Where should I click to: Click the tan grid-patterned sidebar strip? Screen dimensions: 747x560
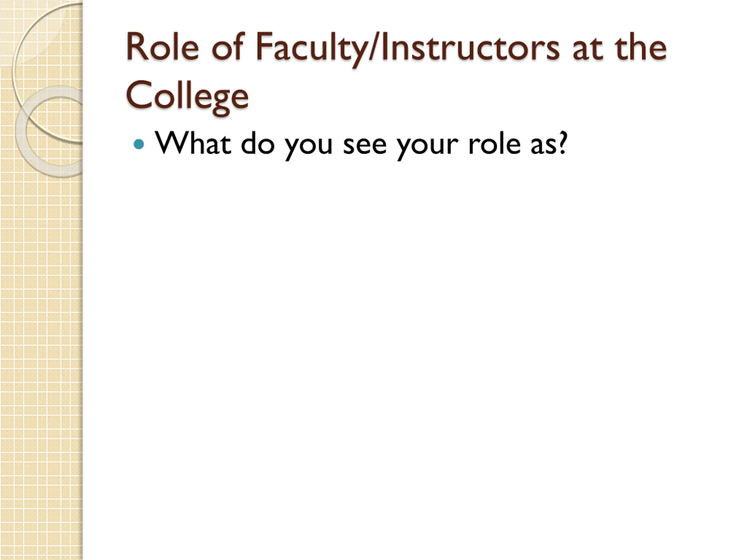41,337
